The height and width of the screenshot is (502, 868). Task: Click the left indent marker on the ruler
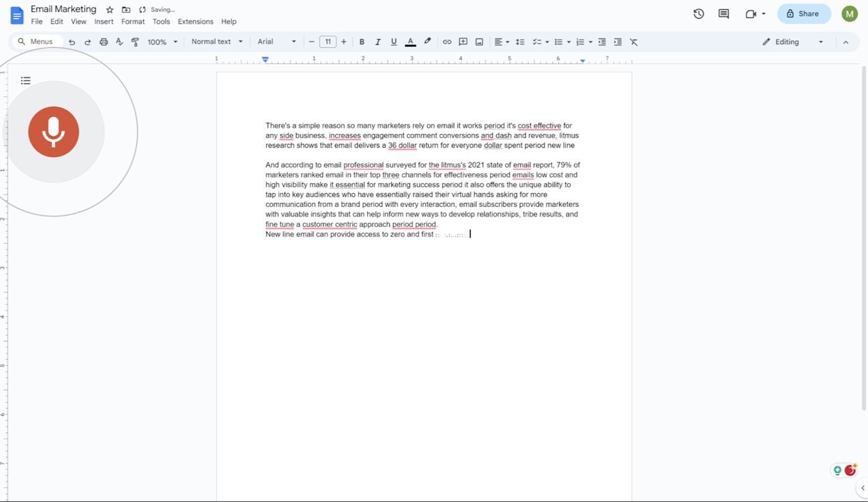[x=265, y=60]
